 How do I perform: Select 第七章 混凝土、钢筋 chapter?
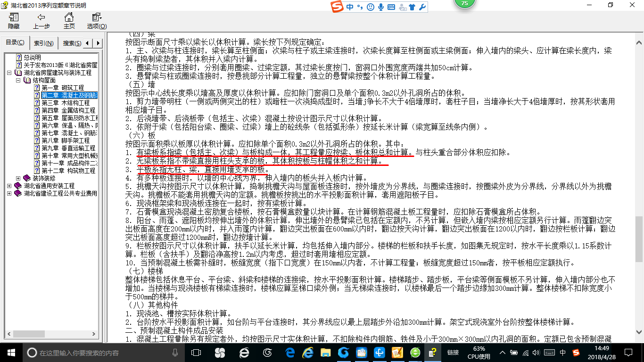point(69,133)
